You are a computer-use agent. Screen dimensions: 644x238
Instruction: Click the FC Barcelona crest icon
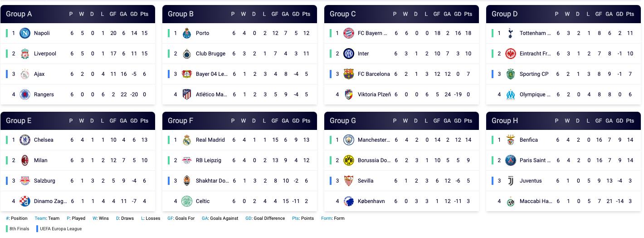point(349,74)
